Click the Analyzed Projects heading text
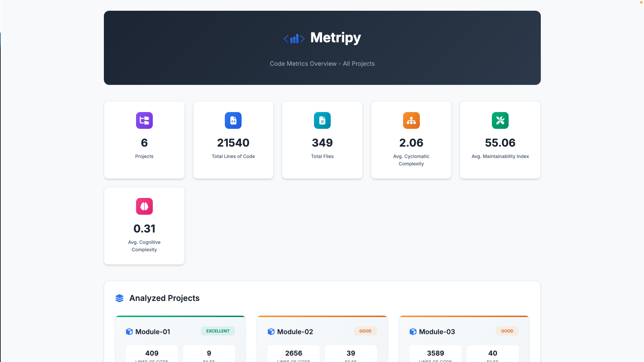Viewport: 644px width, 362px height. pos(165,298)
